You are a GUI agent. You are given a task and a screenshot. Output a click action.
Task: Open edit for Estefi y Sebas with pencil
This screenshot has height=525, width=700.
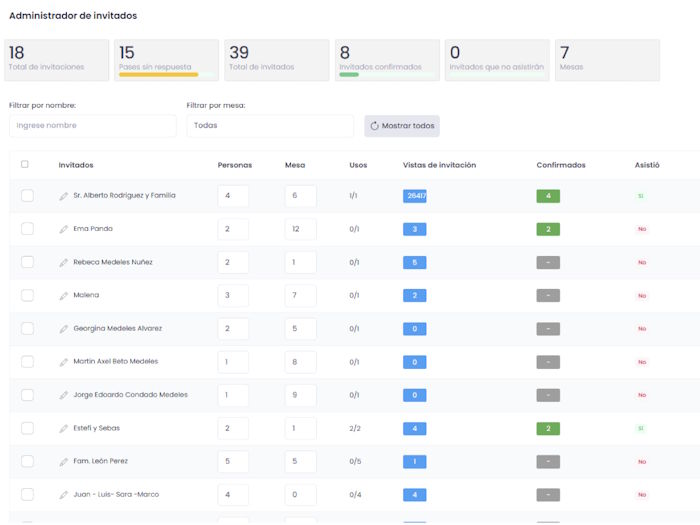(x=64, y=429)
